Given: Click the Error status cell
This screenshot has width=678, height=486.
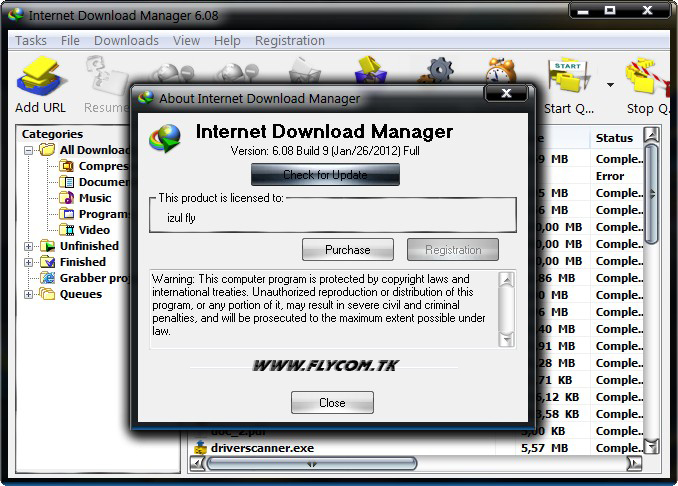Looking at the screenshot, I should [610, 176].
